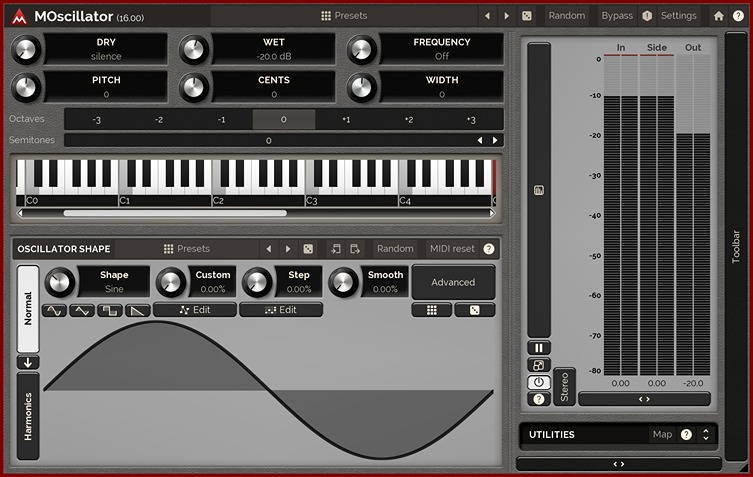
Task: Select the square wave shape icon
Action: pyautogui.click(x=110, y=310)
